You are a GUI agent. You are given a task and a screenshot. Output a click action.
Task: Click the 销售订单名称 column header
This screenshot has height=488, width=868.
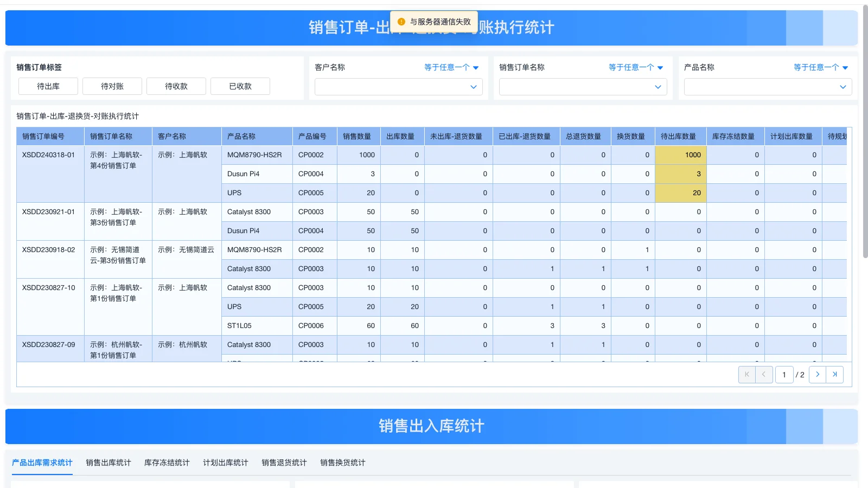pyautogui.click(x=118, y=136)
